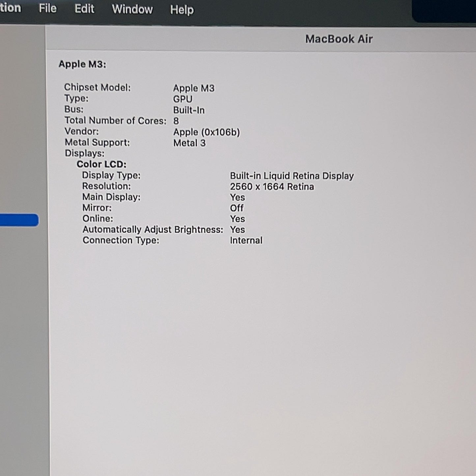Select the Mirror Off value
This screenshot has width=476, height=476.
[x=237, y=208]
